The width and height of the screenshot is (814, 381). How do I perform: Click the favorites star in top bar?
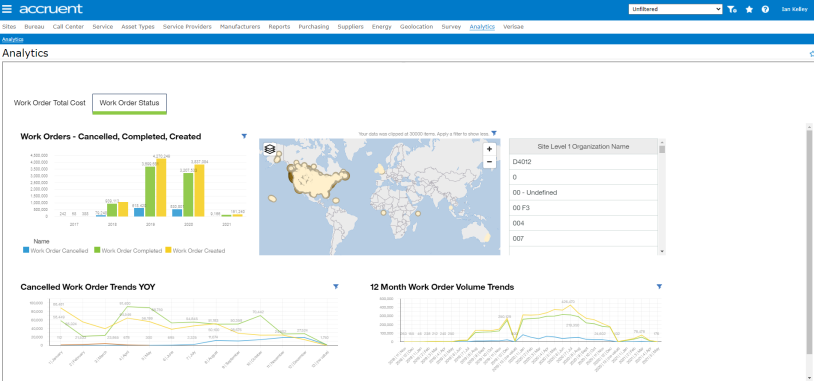coord(749,9)
